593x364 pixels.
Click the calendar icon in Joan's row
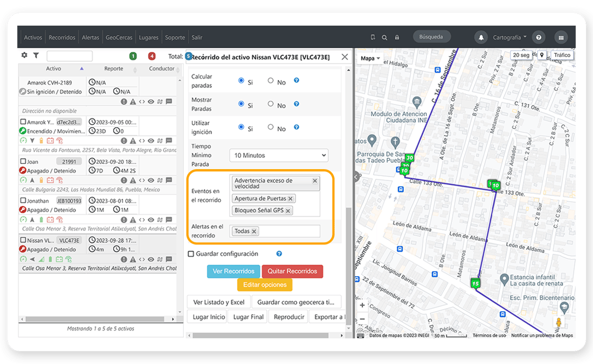point(50,180)
